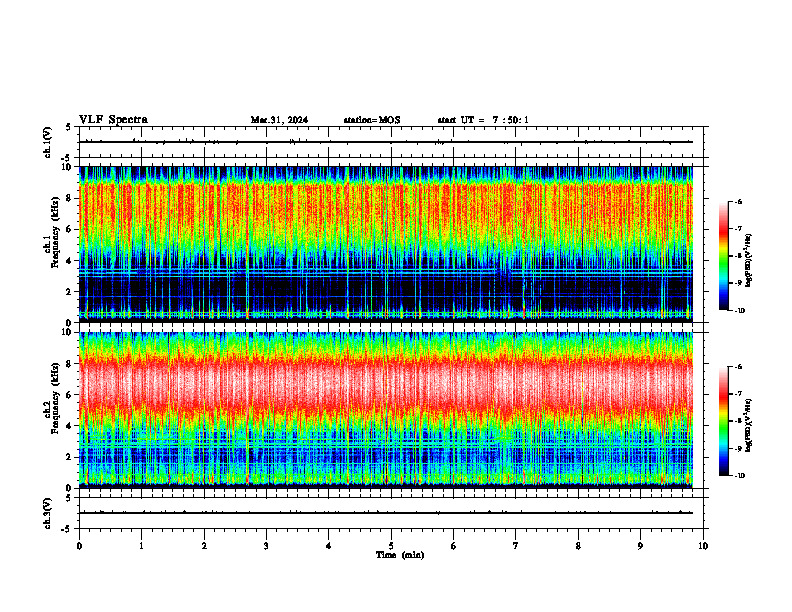792x612 pixels.
Task: Click the '-6' label on ch.2 color bar
Action: click(x=738, y=367)
